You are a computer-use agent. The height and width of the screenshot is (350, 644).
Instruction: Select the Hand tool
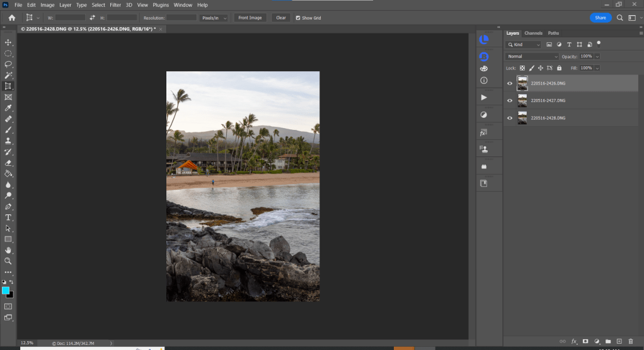[x=8, y=250]
